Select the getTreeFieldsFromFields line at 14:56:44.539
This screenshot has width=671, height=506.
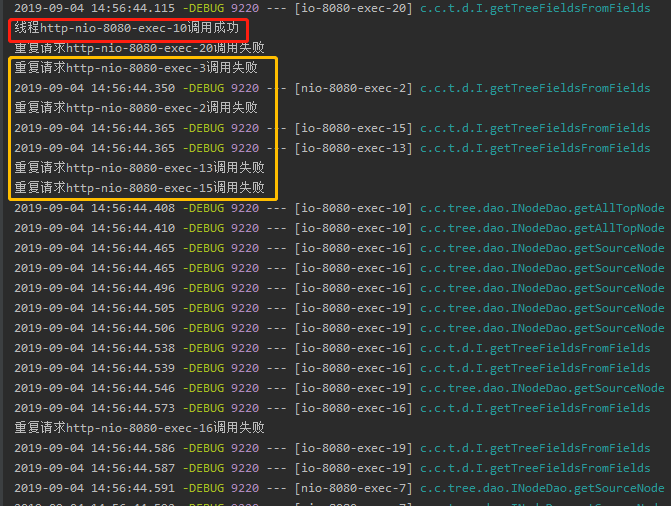click(x=333, y=368)
